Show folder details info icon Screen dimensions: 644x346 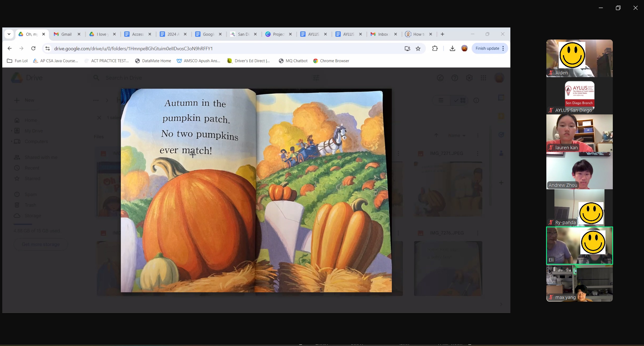(476, 100)
